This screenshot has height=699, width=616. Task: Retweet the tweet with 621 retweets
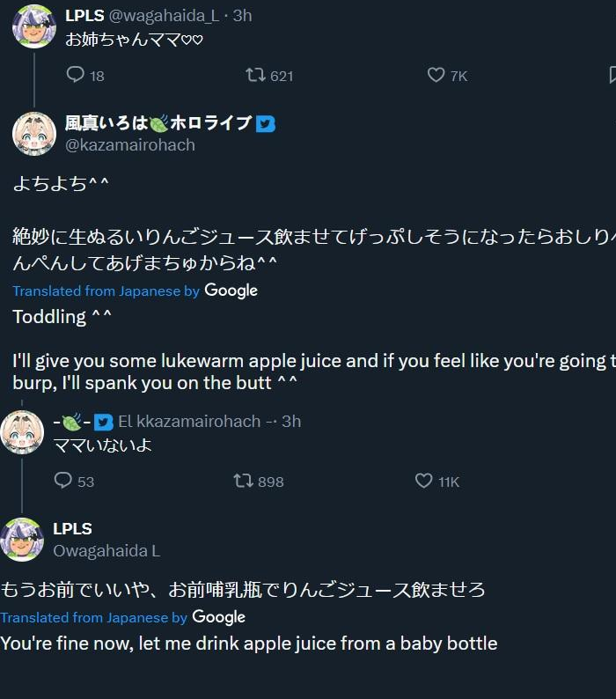coord(255,76)
